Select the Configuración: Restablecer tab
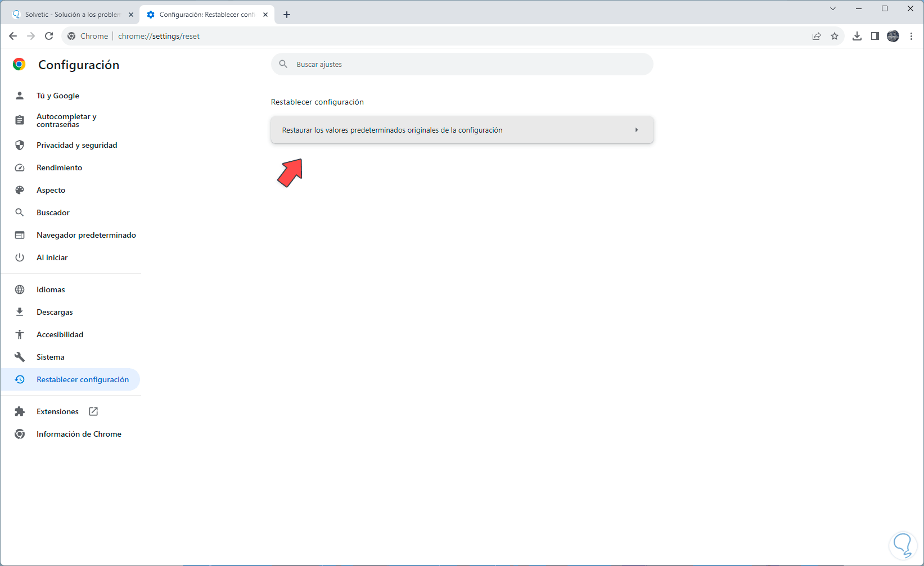 (207, 15)
